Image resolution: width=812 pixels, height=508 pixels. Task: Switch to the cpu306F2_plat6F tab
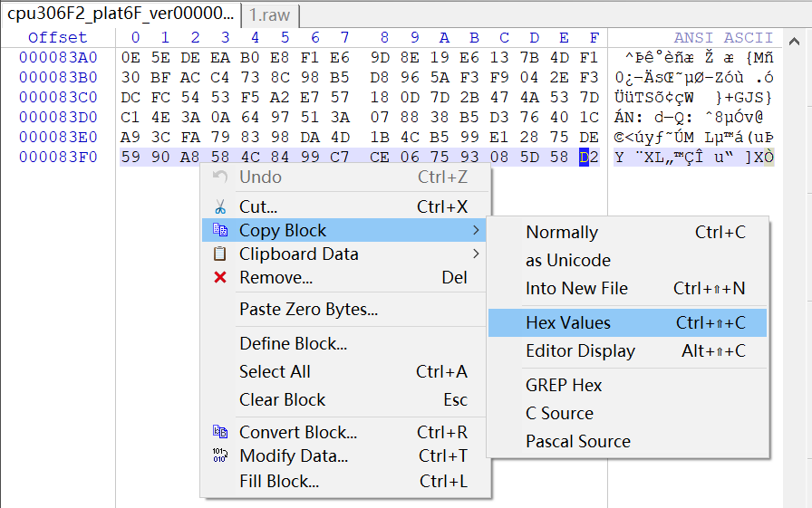[121, 14]
